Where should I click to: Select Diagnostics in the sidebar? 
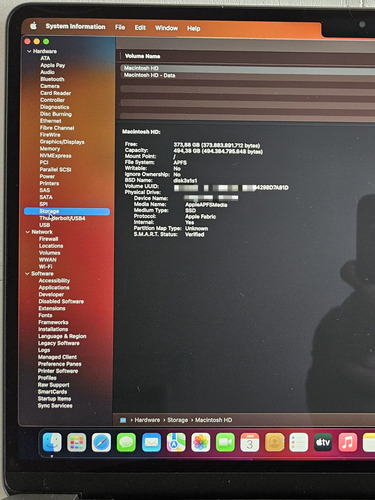click(x=55, y=107)
